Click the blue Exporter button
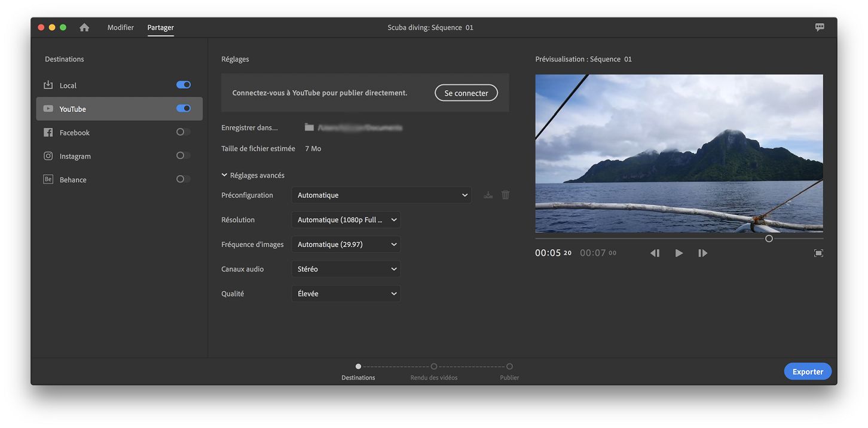This screenshot has width=868, height=428. click(x=808, y=371)
